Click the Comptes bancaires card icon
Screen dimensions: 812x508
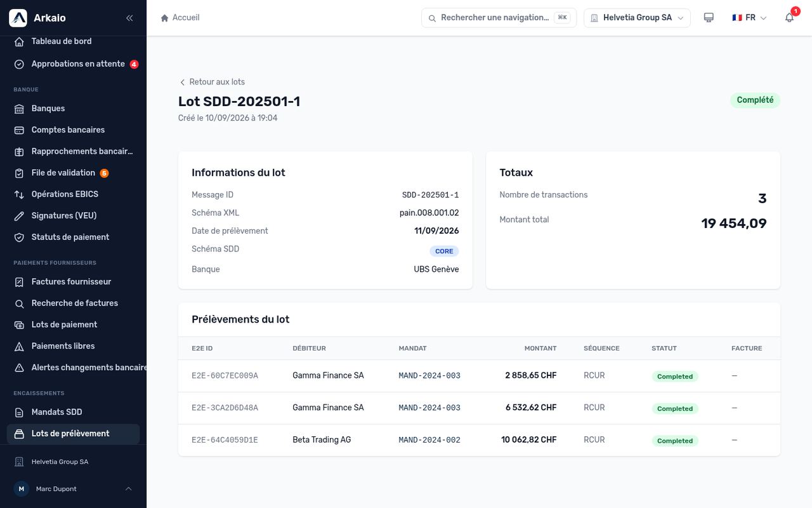(x=19, y=130)
